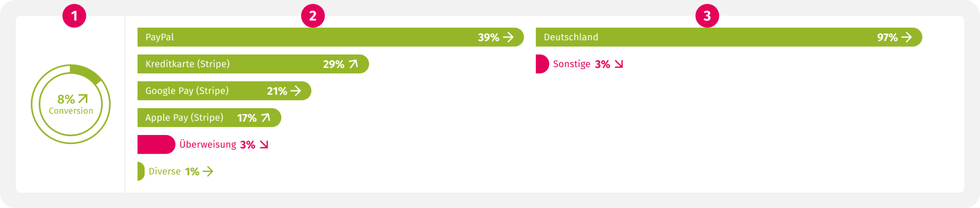Click the Deutschland country bar label
This screenshot has width=980, height=208.
point(571,37)
